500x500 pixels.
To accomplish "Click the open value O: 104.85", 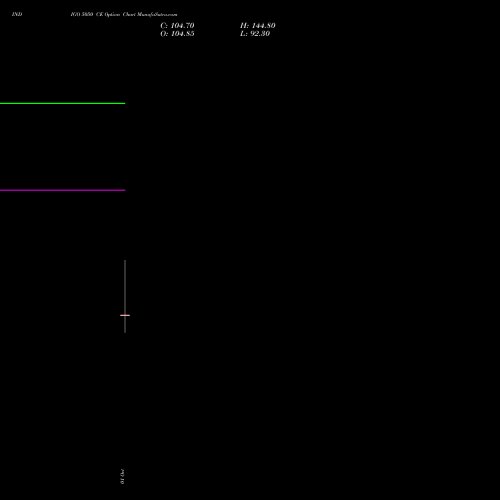I will [x=177, y=34].
